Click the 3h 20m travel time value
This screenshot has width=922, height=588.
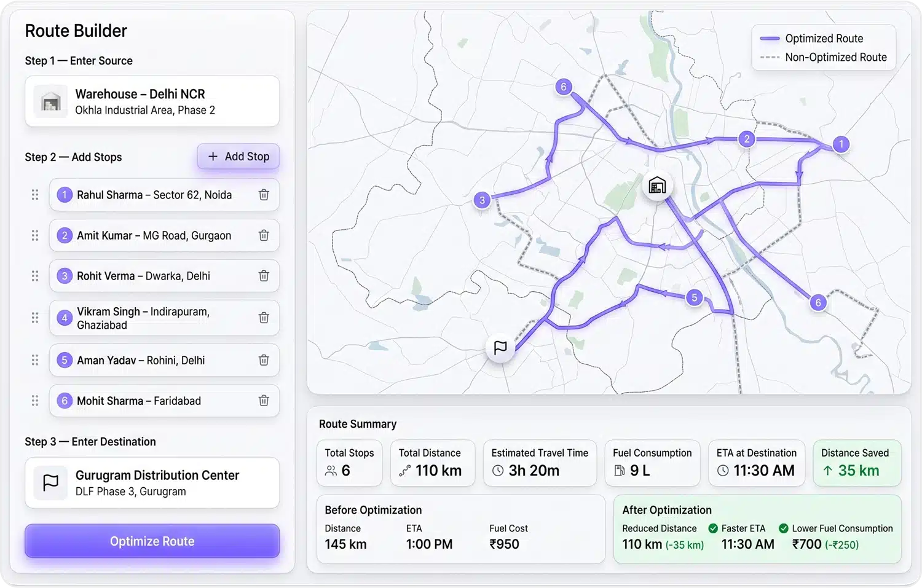tap(534, 471)
